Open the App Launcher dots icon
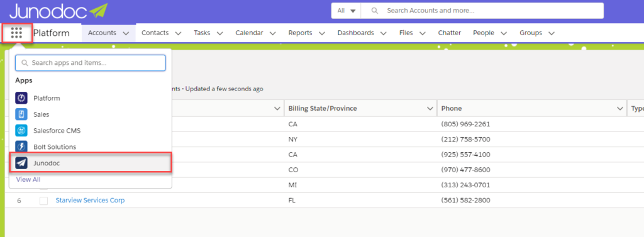The height and width of the screenshot is (237, 644). pos(16,33)
